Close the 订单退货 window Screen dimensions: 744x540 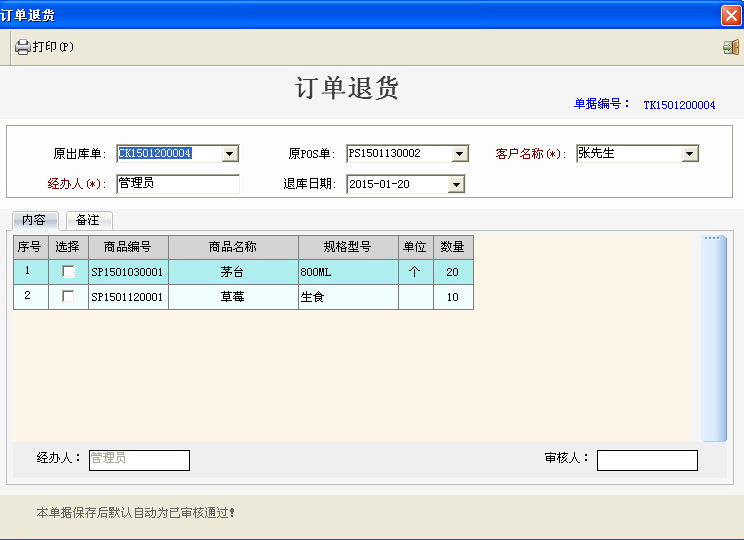tap(731, 15)
